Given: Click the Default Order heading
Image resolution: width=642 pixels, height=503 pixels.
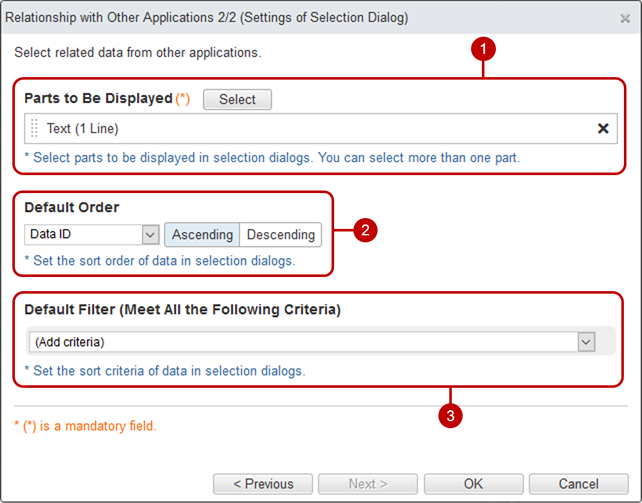Looking at the screenshot, I should coord(72,207).
